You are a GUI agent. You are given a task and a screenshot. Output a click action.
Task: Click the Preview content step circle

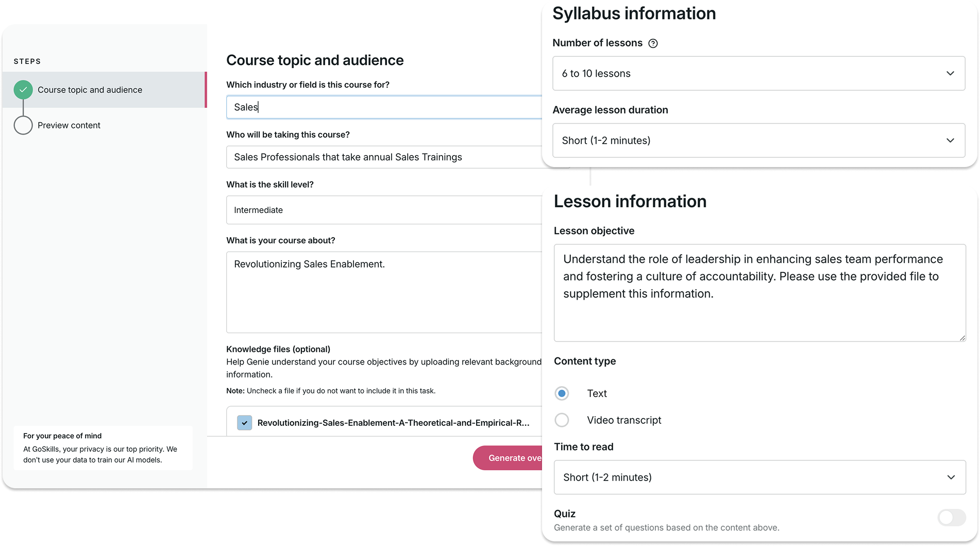click(x=23, y=125)
